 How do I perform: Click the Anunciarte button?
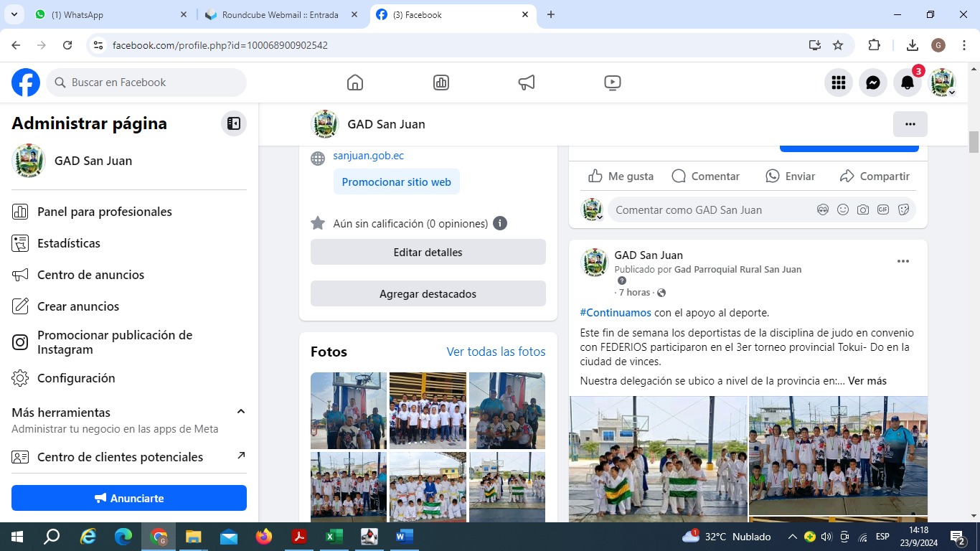129,498
